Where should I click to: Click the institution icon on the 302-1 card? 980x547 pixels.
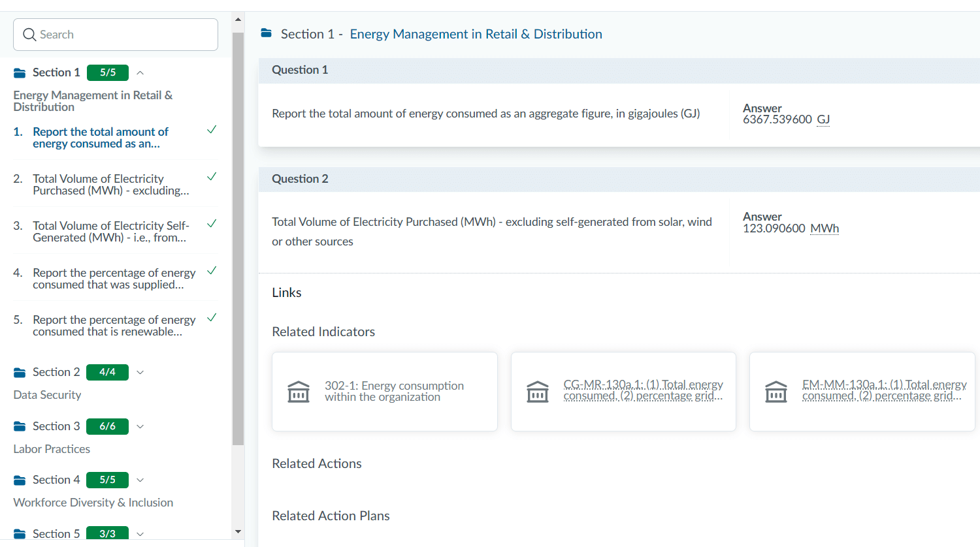tap(299, 392)
